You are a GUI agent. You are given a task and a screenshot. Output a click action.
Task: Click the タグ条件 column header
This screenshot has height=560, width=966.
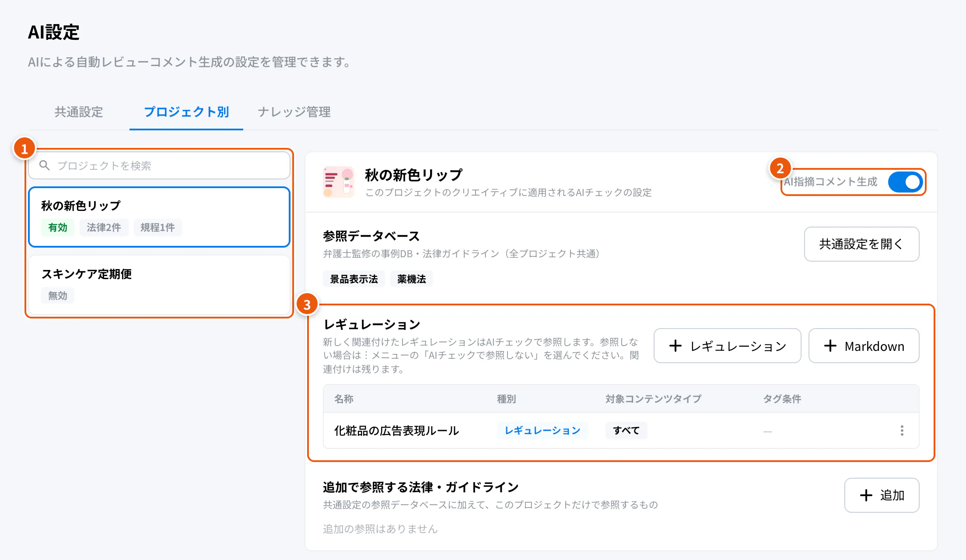782,399
